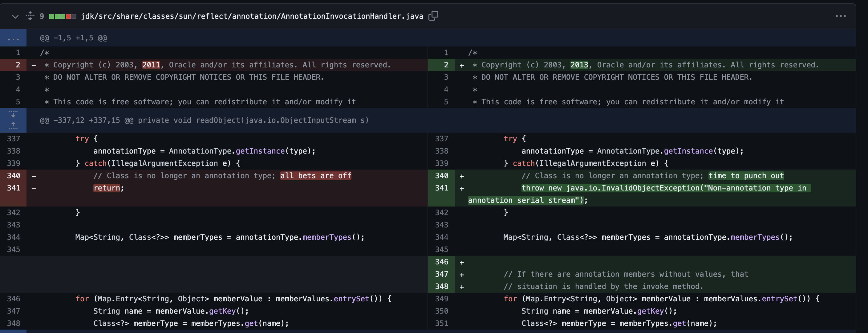Viewport: 868px width, 333px height.
Task: Click right line number 348
Action: 441,286
